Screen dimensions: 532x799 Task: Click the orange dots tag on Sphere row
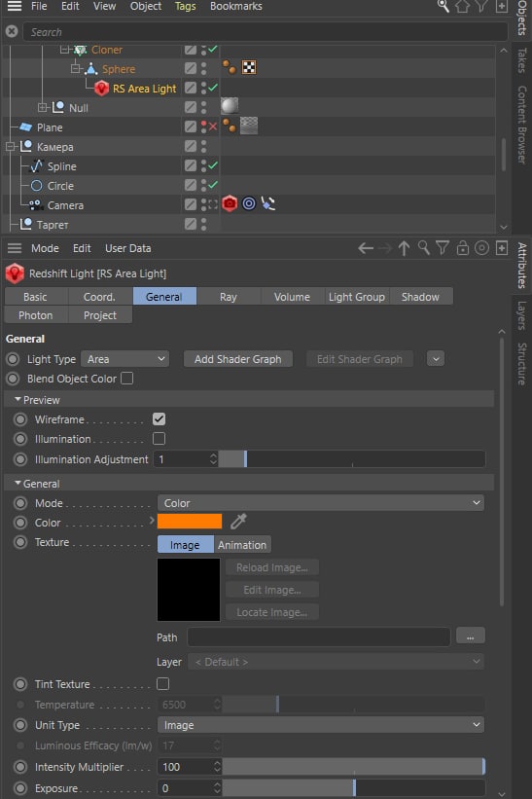point(230,67)
